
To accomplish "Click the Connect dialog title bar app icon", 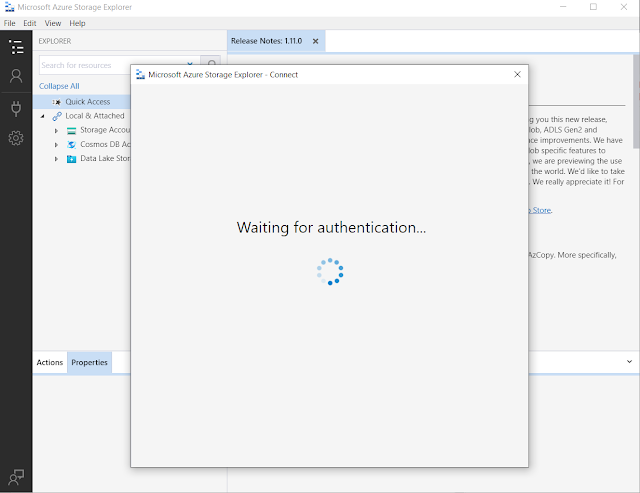I will 140,74.
